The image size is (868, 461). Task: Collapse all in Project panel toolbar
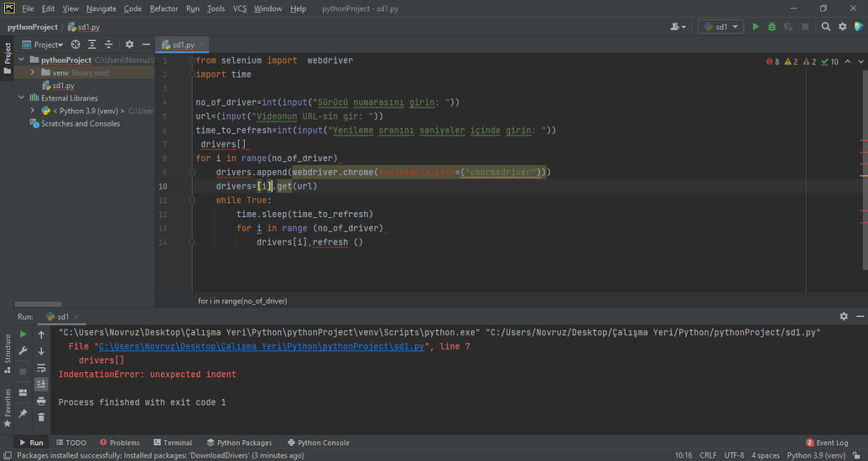(107, 44)
